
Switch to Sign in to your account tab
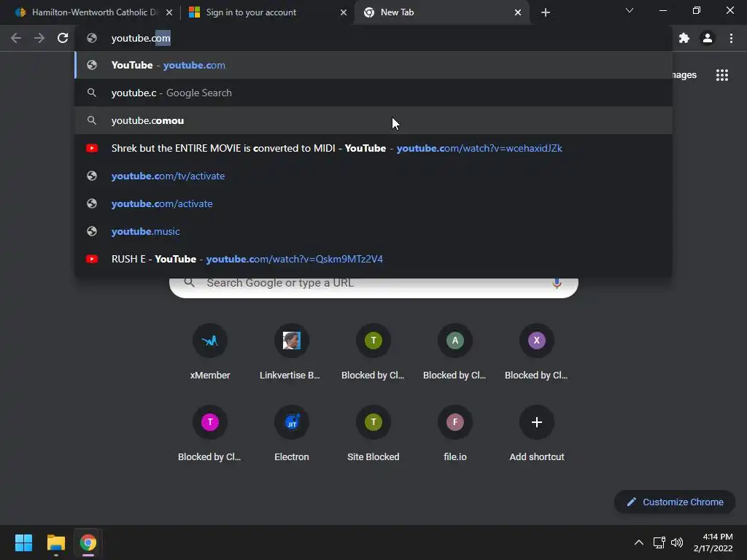coord(267,12)
